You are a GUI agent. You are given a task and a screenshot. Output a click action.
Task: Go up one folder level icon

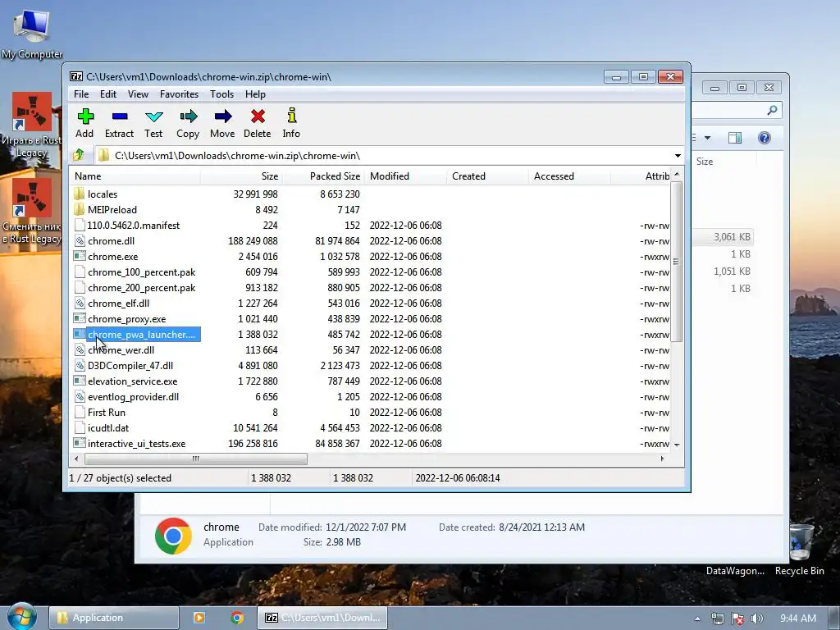click(79, 155)
